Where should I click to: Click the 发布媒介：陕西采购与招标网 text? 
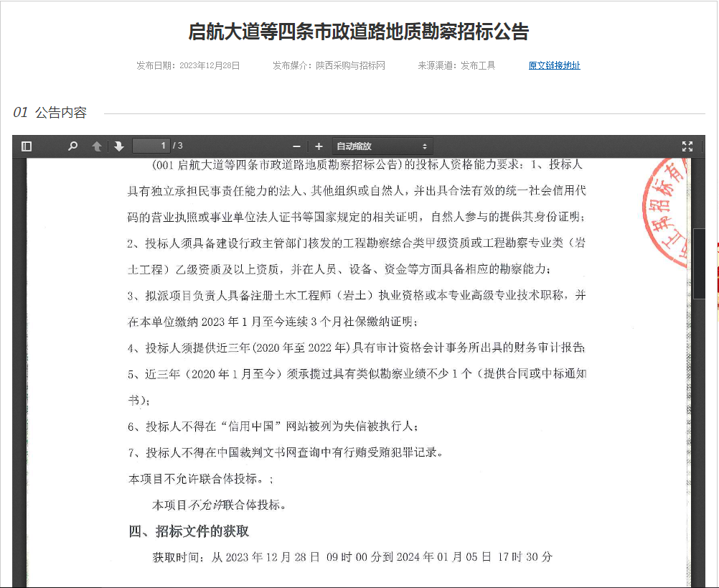(329, 65)
